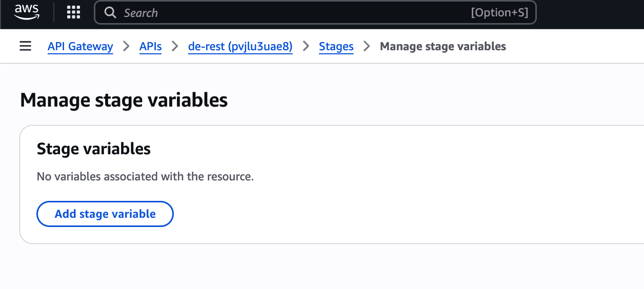
Task: Click the Option+S shortcut hint
Action: (x=499, y=12)
